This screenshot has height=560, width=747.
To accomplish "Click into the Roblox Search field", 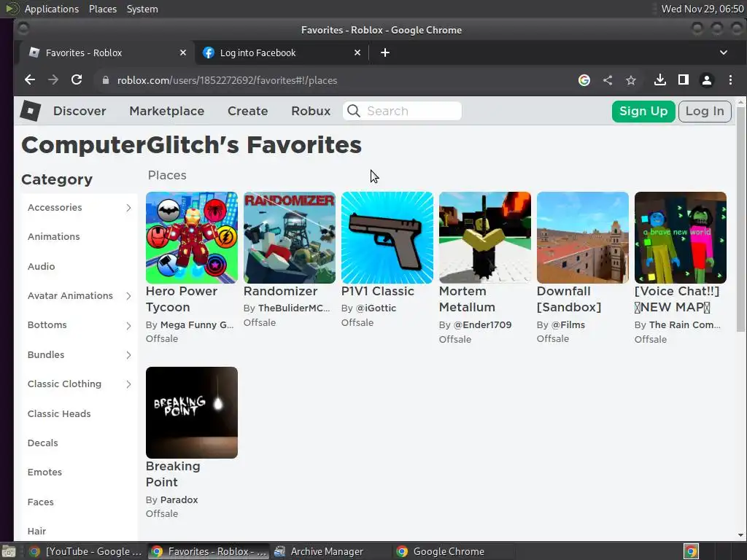I will tap(402, 111).
